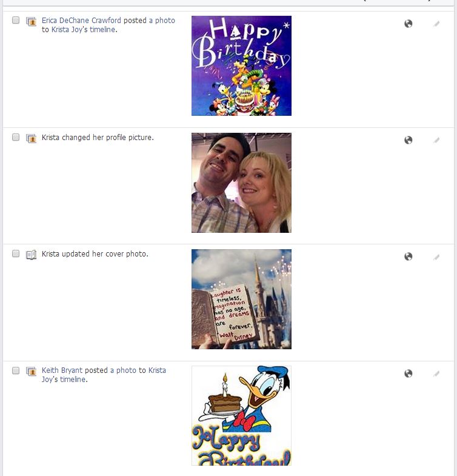Screen dimensions: 457x476
Task: Open Erica DeChane Crawford's profile link
Action: pos(81,21)
